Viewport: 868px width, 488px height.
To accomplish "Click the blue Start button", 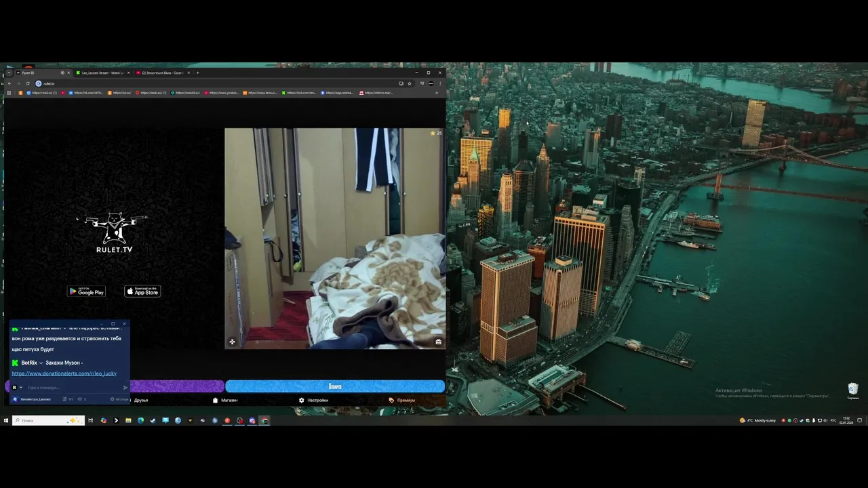I will point(335,386).
